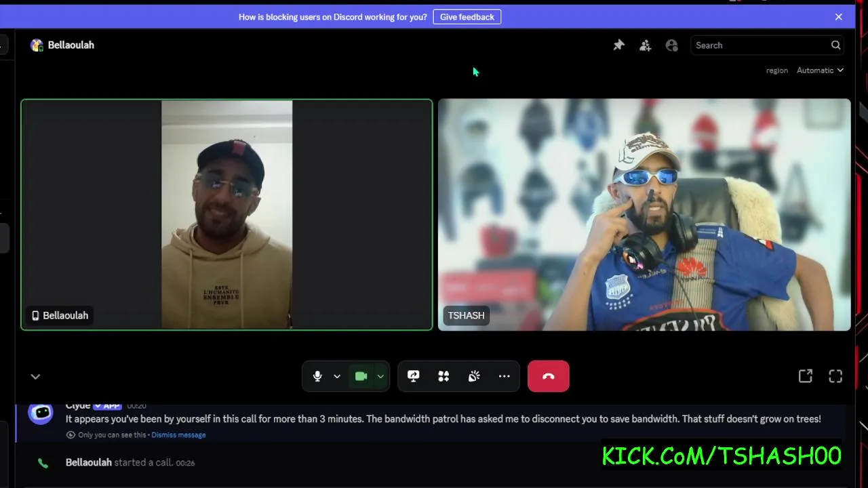The height and width of the screenshot is (488, 868).
Task: Open camera options arrow
Action: [x=380, y=376]
